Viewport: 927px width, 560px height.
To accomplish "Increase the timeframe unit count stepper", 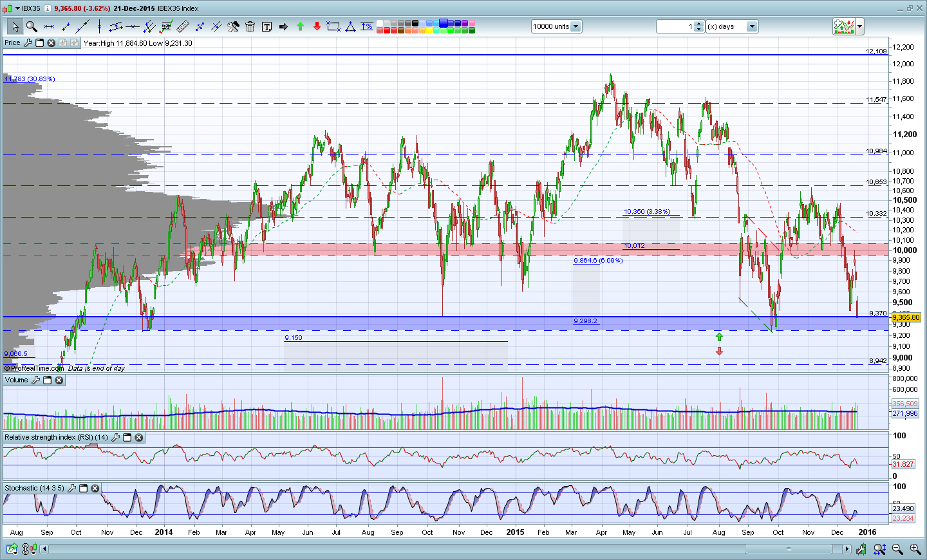I will (699, 24).
